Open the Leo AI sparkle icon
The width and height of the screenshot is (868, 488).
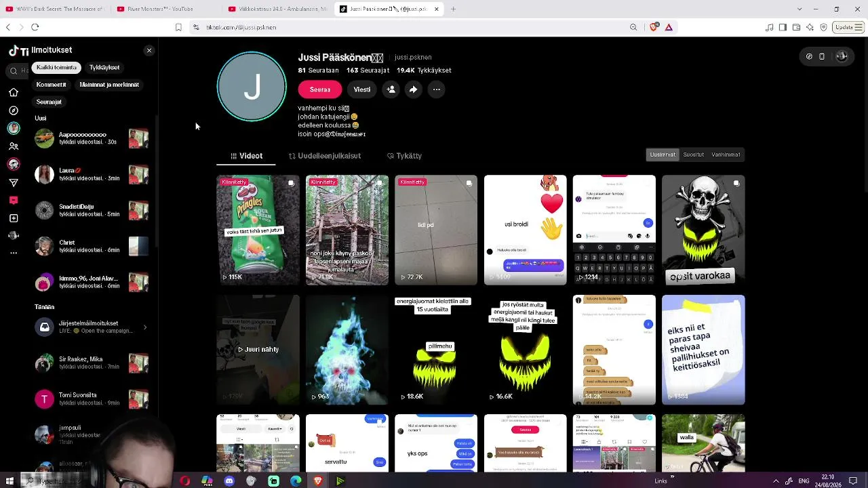coord(810,27)
